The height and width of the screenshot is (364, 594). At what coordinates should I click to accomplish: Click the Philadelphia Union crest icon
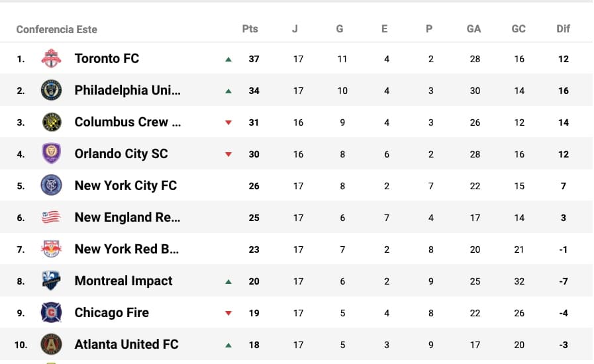[x=51, y=91]
